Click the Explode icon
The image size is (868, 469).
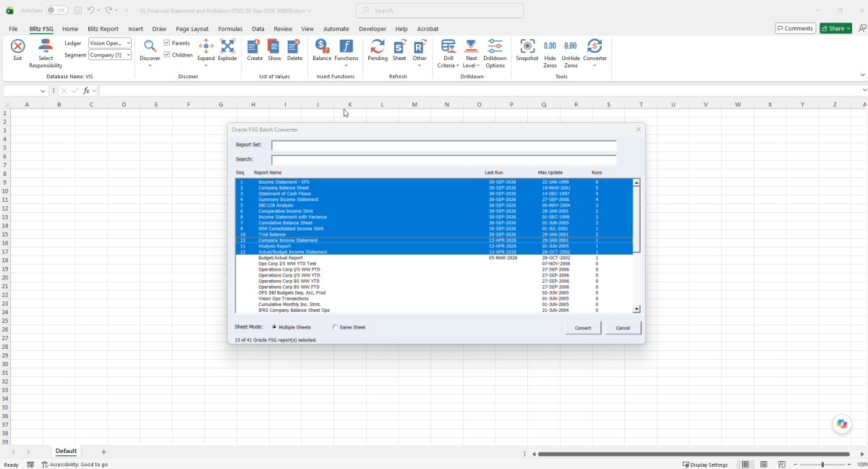tap(228, 46)
